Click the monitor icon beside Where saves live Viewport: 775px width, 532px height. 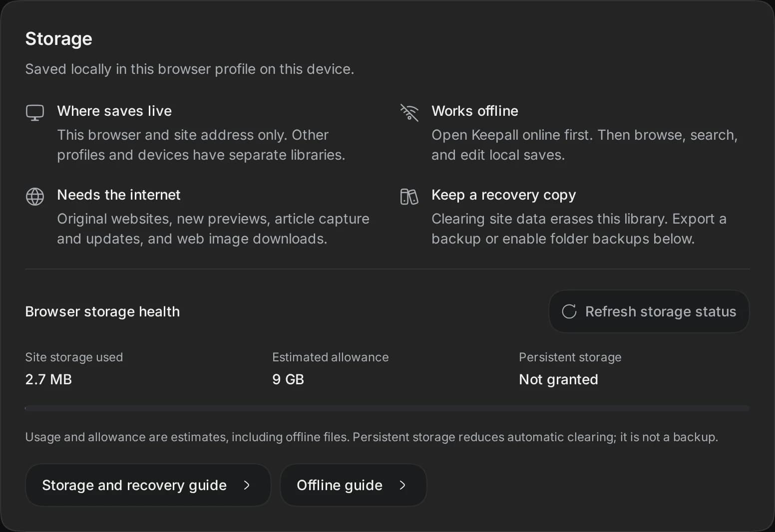pos(35,112)
